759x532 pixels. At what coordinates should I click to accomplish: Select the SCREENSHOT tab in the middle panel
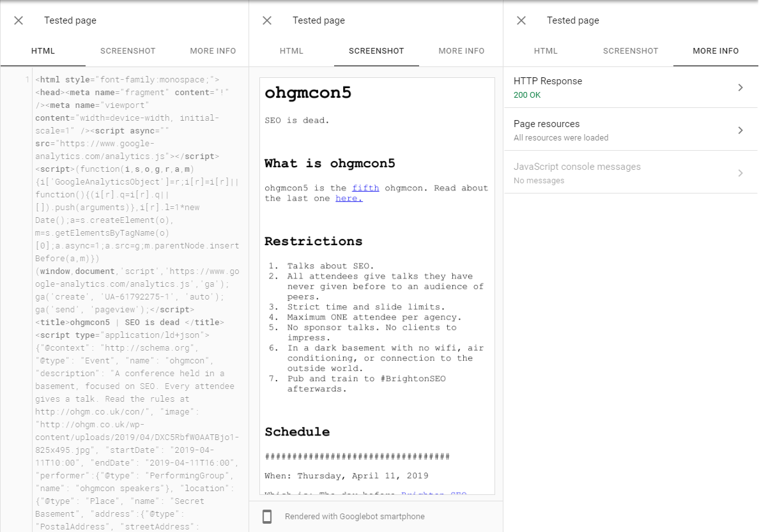coord(376,51)
